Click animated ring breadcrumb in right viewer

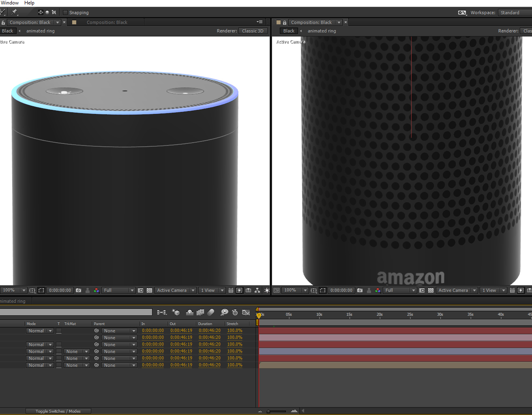(x=322, y=31)
